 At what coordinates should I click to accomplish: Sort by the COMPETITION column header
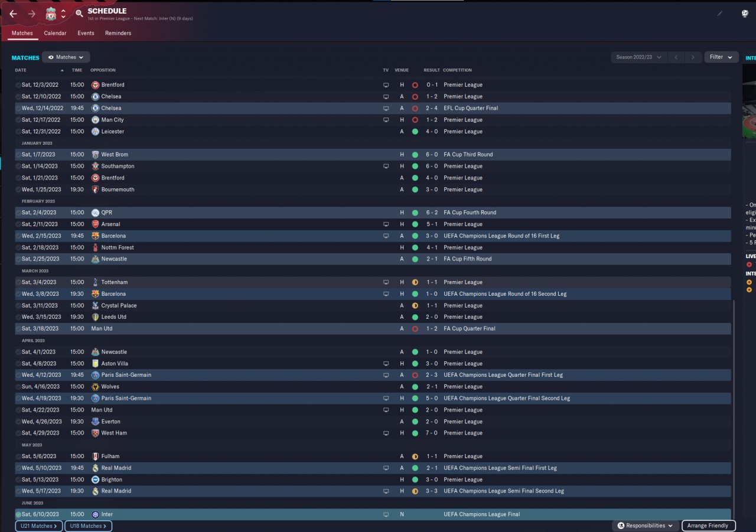coord(457,70)
